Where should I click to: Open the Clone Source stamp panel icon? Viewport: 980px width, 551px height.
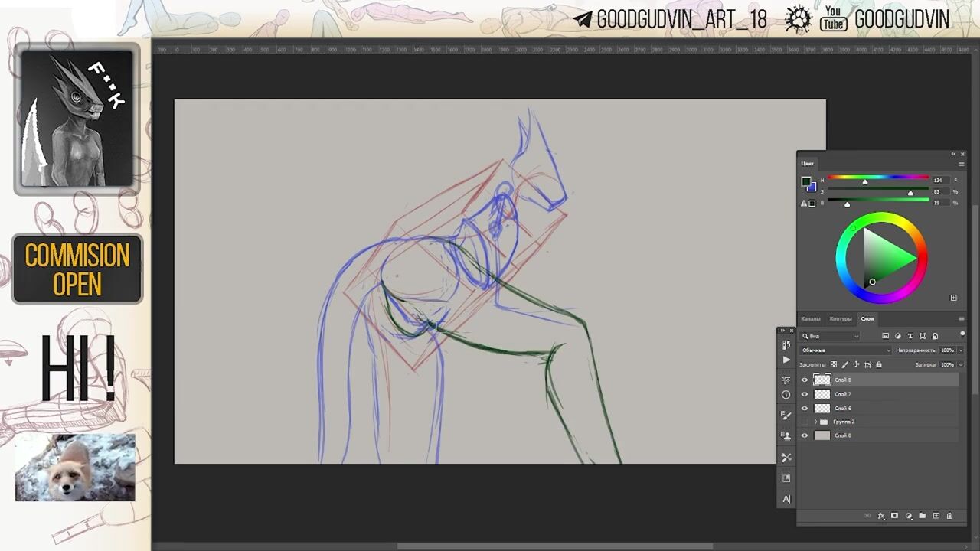click(786, 436)
